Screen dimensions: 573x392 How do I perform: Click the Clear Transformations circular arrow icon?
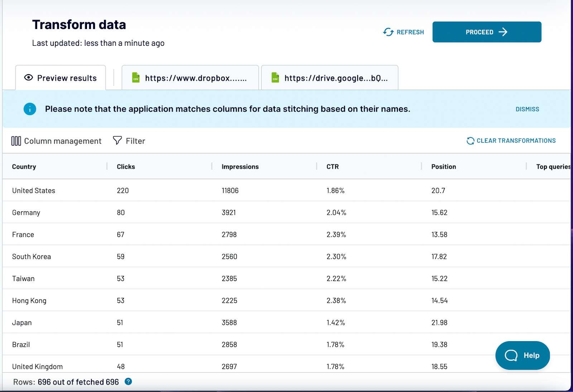coord(470,141)
